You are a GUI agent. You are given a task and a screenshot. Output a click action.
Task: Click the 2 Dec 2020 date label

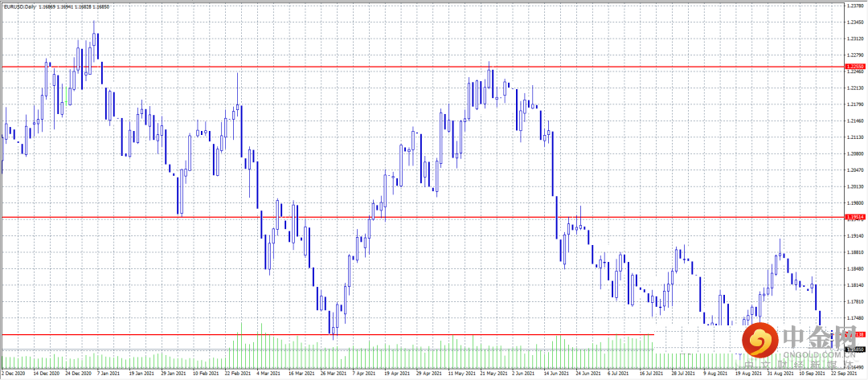tap(13, 374)
